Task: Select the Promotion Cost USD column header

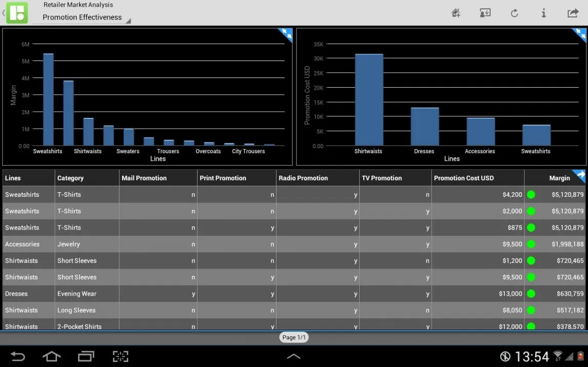Action: click(x=464, y=178)
